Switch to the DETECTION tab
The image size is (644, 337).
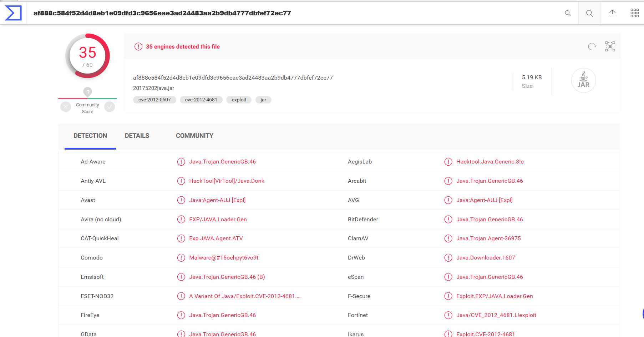point(90,136)
